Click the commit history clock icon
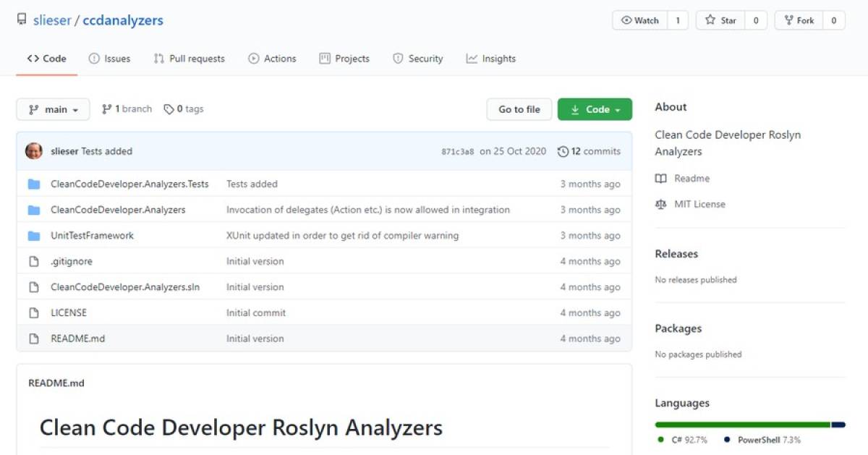Viewport: 868px width, 455px height. (x=563, y=151)
